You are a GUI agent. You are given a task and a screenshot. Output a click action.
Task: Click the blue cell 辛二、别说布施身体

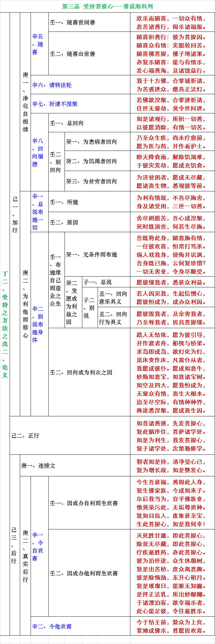point(40,324)
